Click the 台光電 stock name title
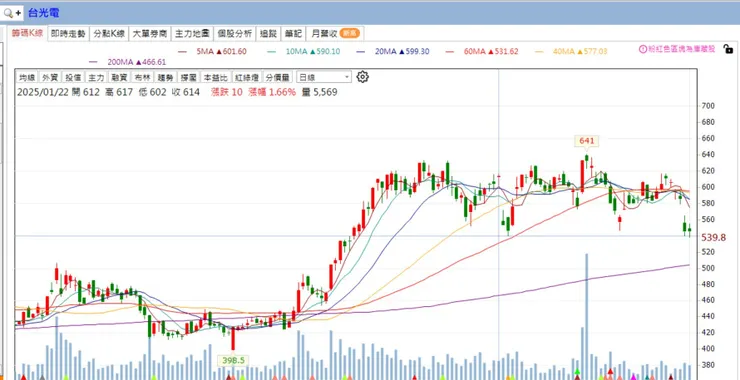This screenshot has width=740, height=380. point(43,13)
